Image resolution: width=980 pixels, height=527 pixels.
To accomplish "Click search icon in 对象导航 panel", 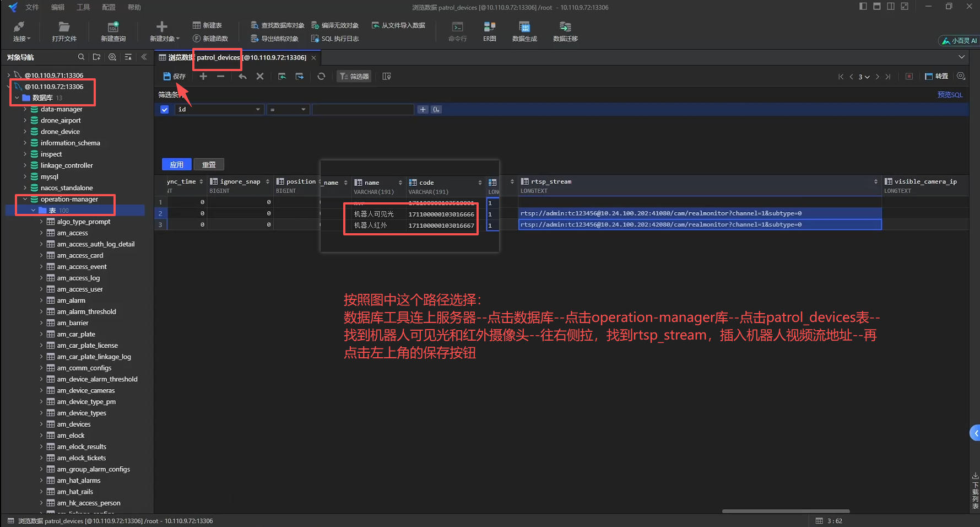I will [81, 57].
